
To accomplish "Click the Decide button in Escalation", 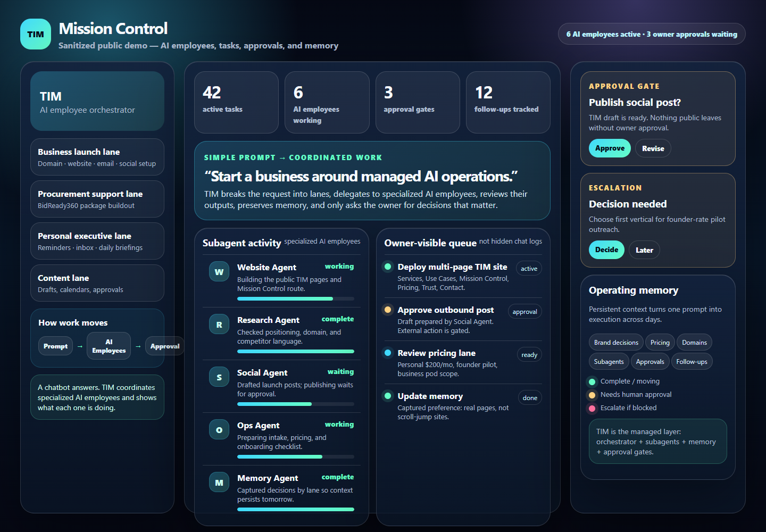I will click(606, 250).
